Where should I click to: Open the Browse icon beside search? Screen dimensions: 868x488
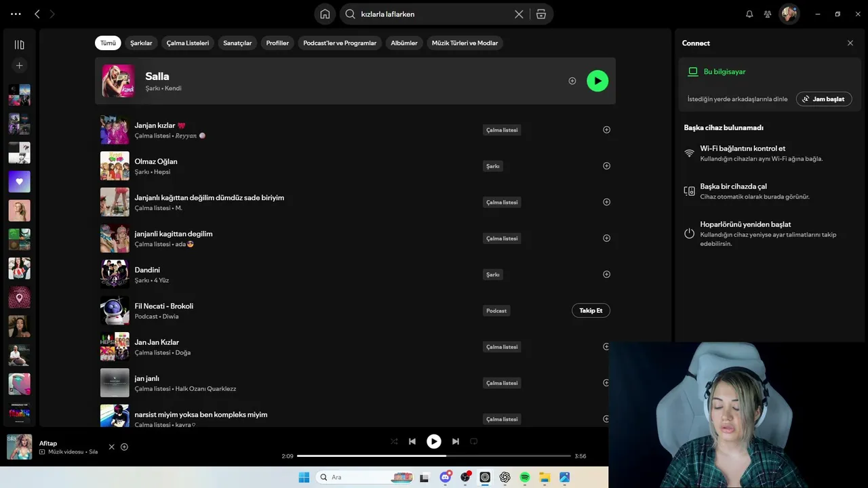pos(540,14)
